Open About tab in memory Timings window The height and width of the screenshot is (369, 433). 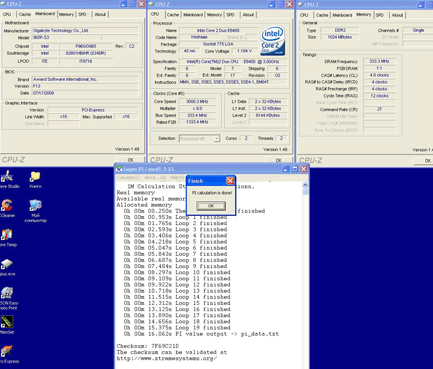[x=397, y=15]
